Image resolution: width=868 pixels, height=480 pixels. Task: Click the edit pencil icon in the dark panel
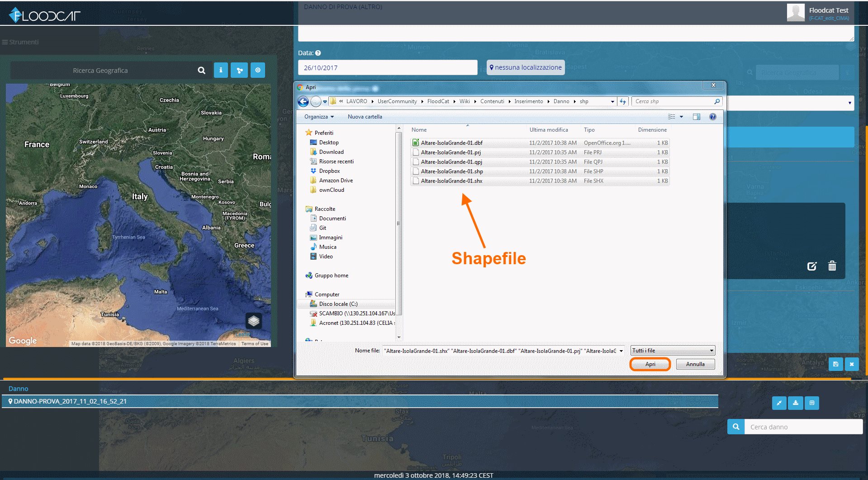(812, 266)
